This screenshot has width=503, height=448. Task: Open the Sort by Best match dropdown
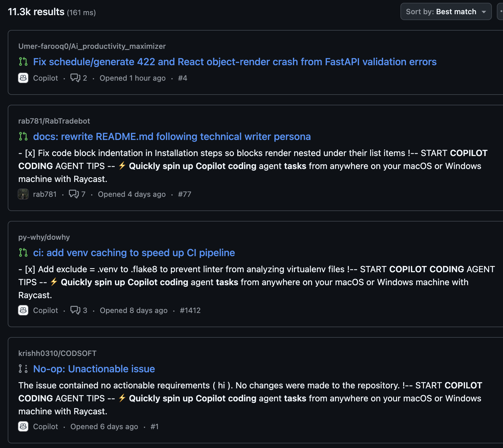pyautogui.click(x=446, y=12)
